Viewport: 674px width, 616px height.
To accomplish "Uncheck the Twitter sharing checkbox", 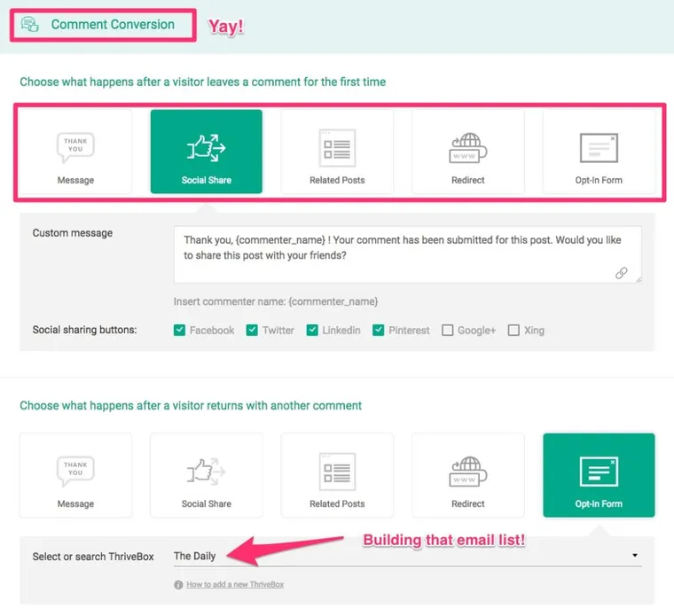I will click(x=252, y=330).
